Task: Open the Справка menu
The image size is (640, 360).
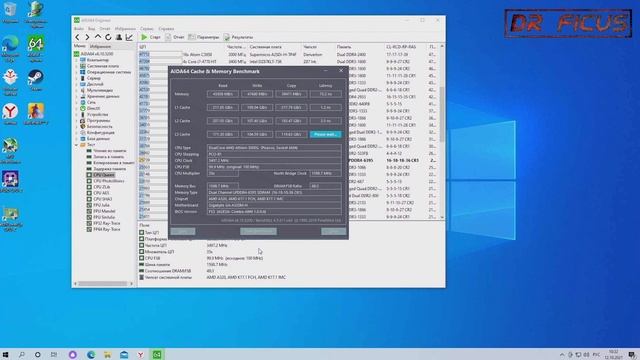Action: click(x=166, y=29)
